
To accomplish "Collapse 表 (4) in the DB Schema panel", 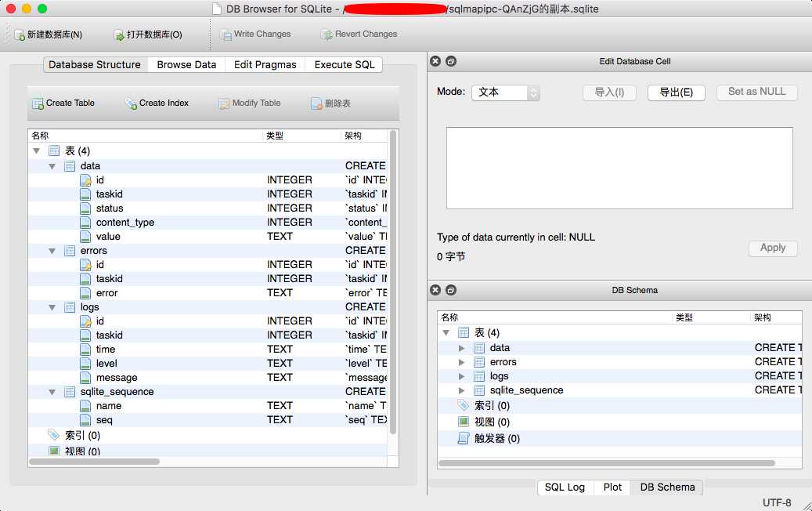I will (446, 333).
